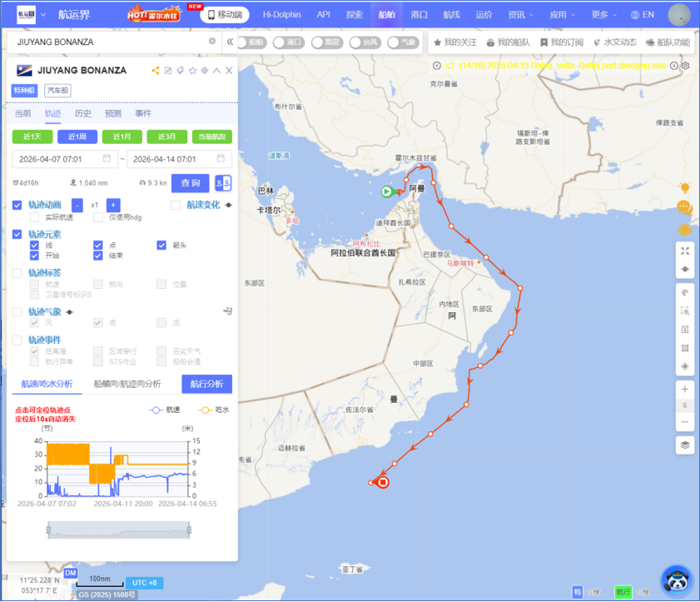Open the 资讯 dropdown menu

click(521, 15)
